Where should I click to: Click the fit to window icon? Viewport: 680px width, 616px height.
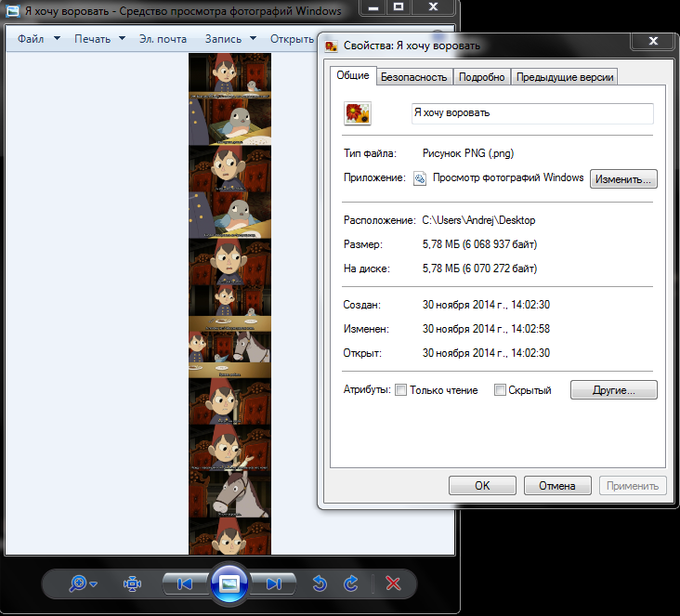pos(132,583)
